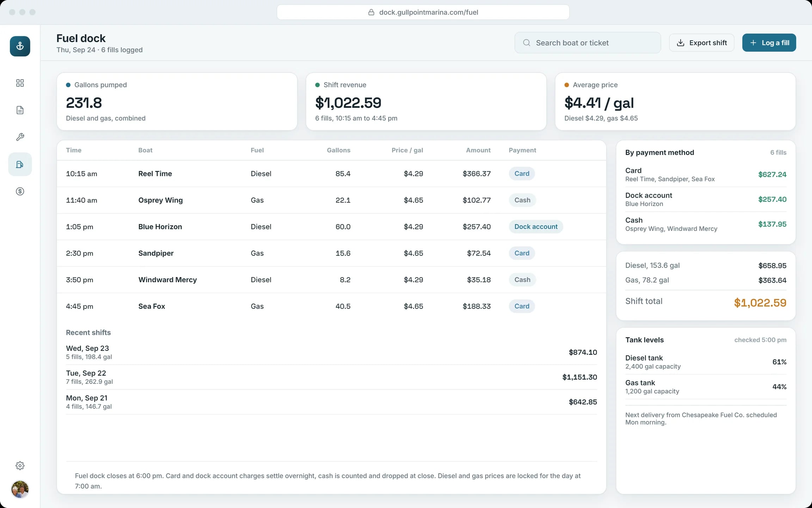Open the settings gear icon
This screenshot has width=812, height=508.
click(20, 466)
